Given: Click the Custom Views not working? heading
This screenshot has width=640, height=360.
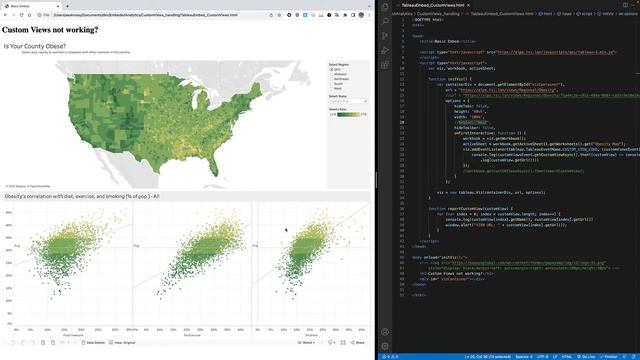Looking at the screenshot, I should [50, 30].
